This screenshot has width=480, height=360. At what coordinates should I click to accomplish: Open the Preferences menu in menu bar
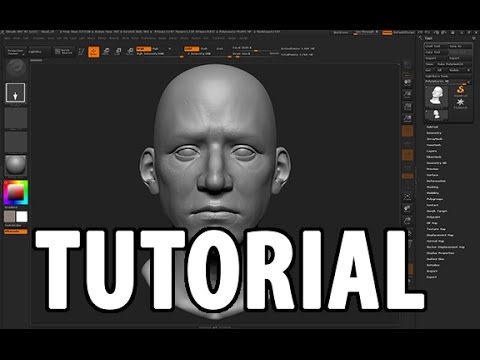148,38
